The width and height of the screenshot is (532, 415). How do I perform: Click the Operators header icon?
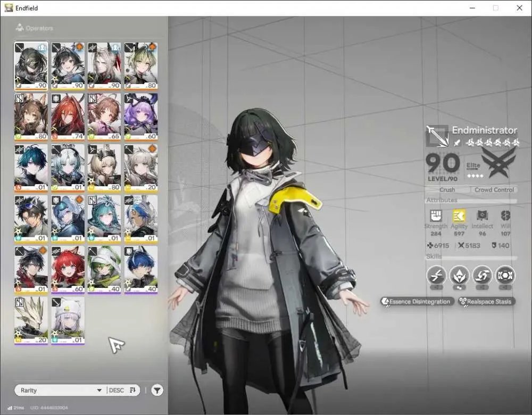[x=20, y=28]
